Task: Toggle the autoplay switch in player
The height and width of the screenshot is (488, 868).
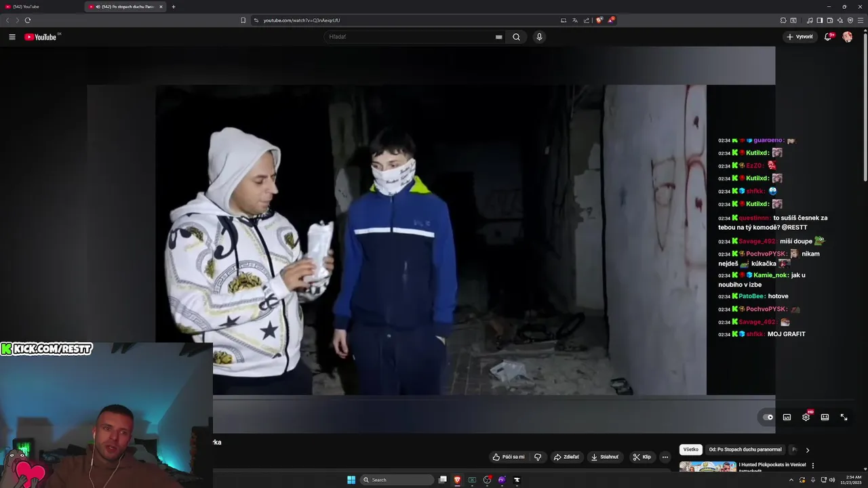Action: coord(768,418)
